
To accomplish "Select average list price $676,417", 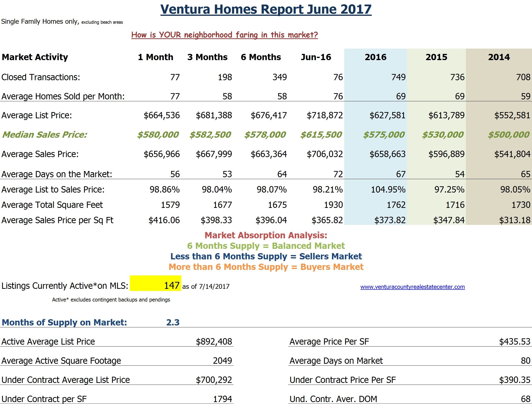I will (x=269, y=115).
